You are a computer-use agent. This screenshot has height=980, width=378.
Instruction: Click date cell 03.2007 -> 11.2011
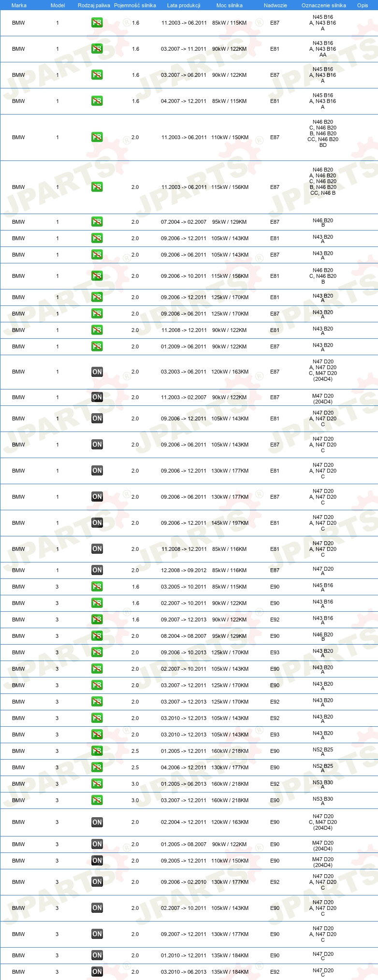[x=184, y=49]
